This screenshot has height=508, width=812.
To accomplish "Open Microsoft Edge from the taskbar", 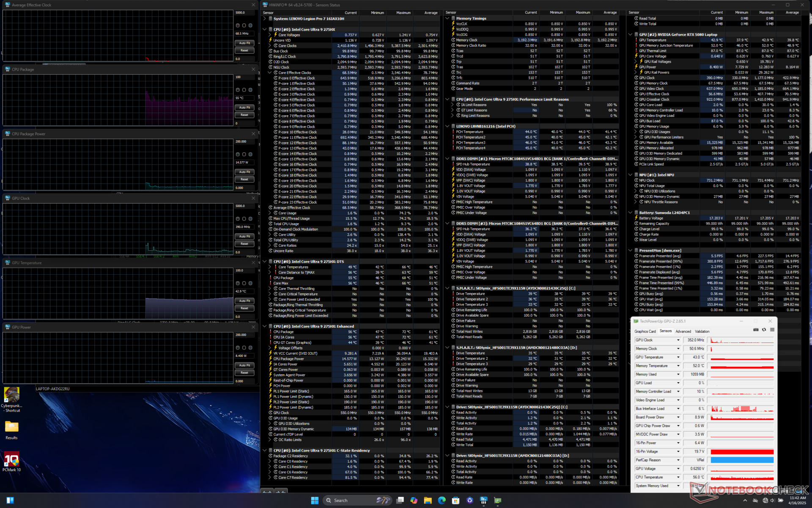I will tap(442, 500).
